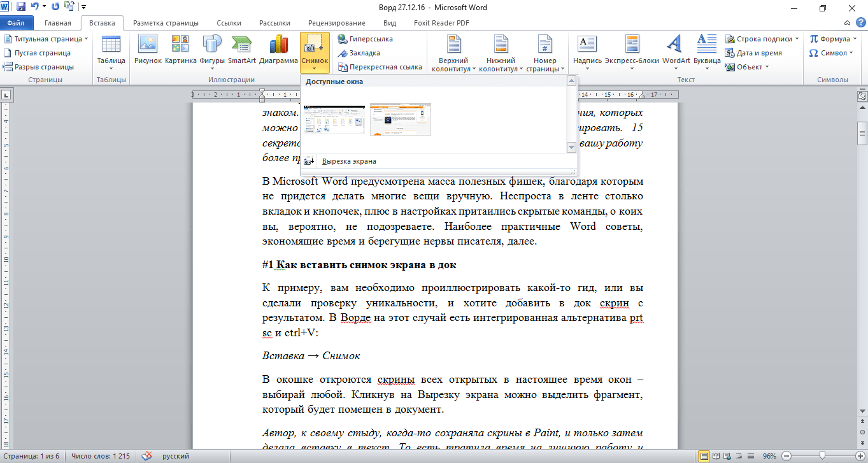Insert a Рисунок from file
This screenshot has height=463, width=868.
148,51
